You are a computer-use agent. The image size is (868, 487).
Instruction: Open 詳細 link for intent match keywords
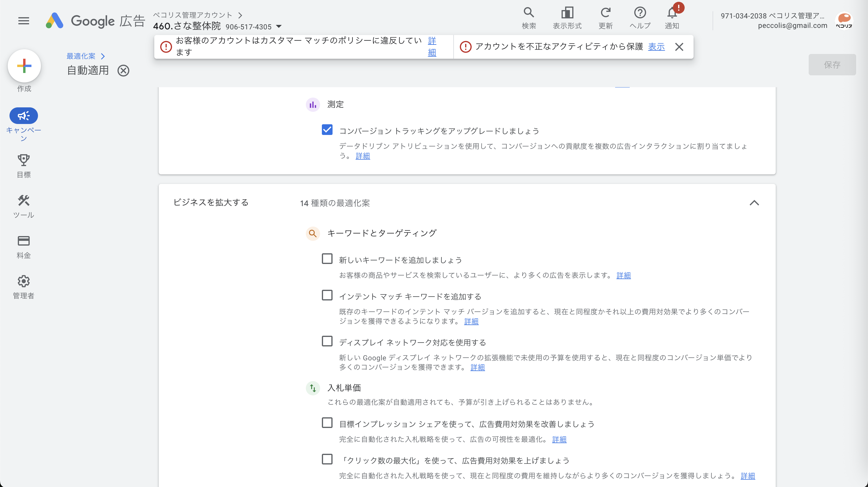point(471,322)
